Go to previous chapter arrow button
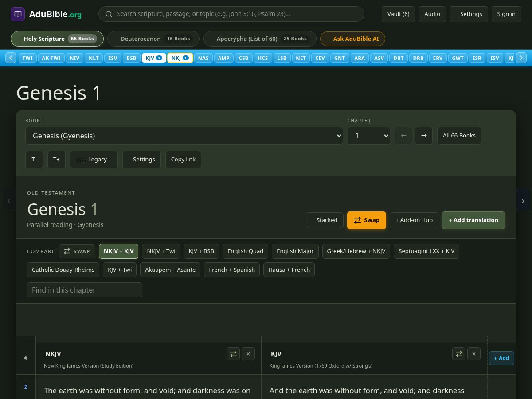Screen dimensions: 532x399 [x=403, y=136]
